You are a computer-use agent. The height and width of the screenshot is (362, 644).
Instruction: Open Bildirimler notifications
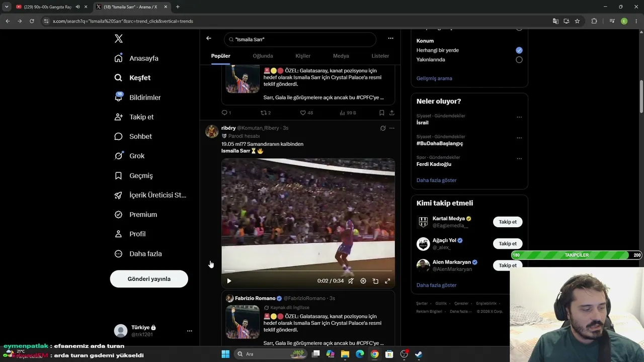click(x=137, y=98)
